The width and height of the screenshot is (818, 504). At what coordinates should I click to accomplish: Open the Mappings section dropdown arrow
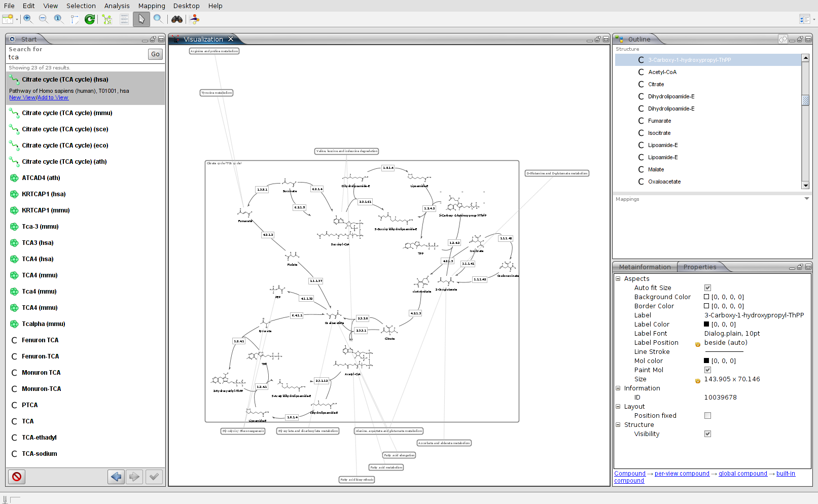click(806, 199)
